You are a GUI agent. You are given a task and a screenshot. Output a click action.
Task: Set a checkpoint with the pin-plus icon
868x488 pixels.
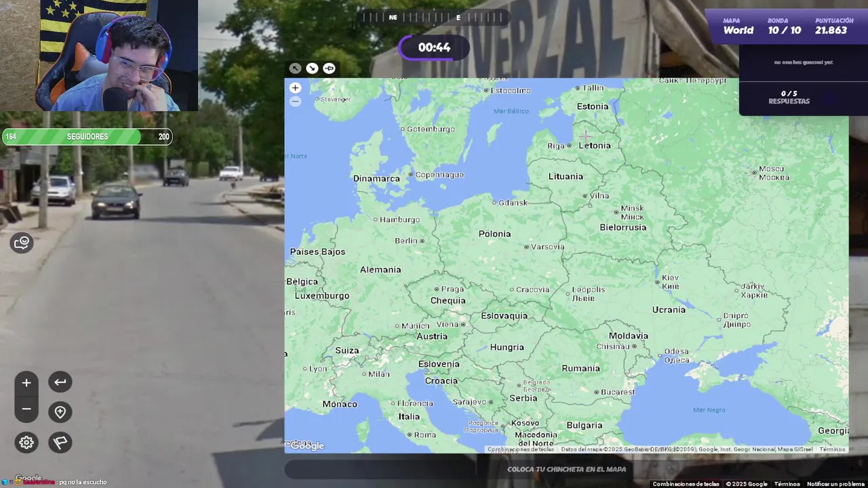point(60,412)
